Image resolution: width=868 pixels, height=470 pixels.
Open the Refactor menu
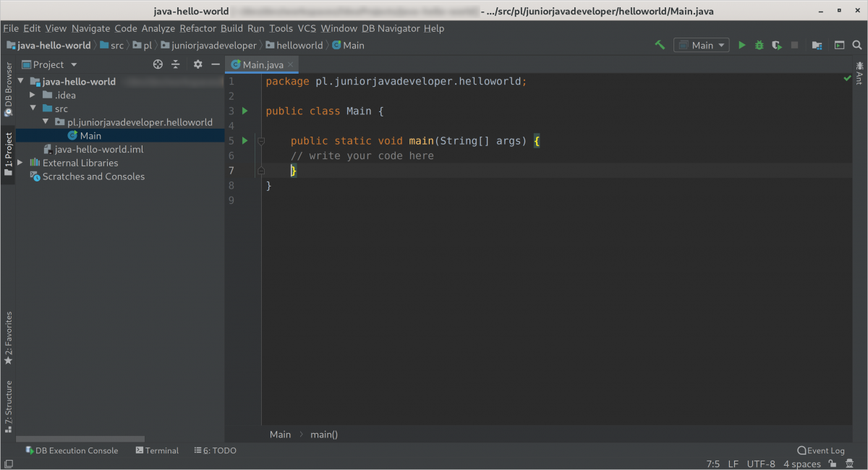pos(197,28)
